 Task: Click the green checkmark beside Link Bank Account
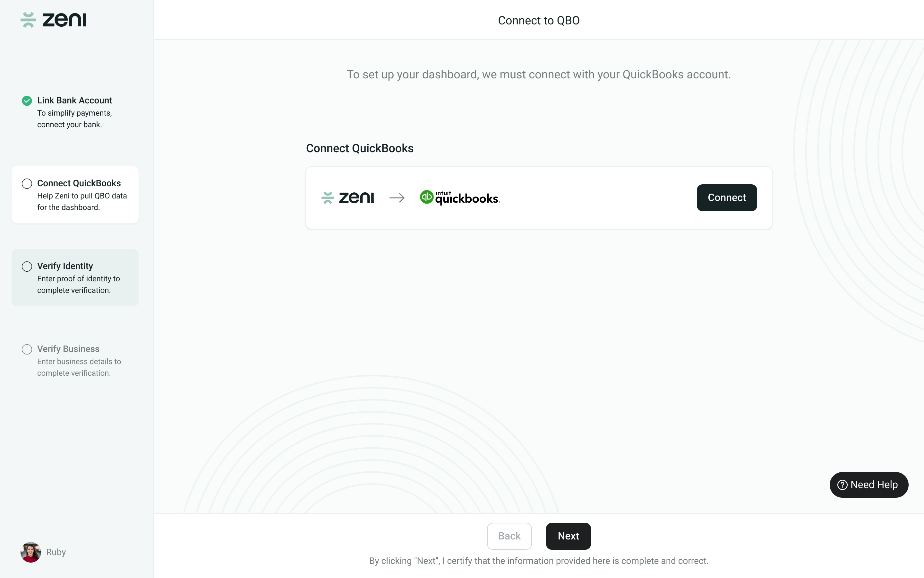(x=27, y=101)
